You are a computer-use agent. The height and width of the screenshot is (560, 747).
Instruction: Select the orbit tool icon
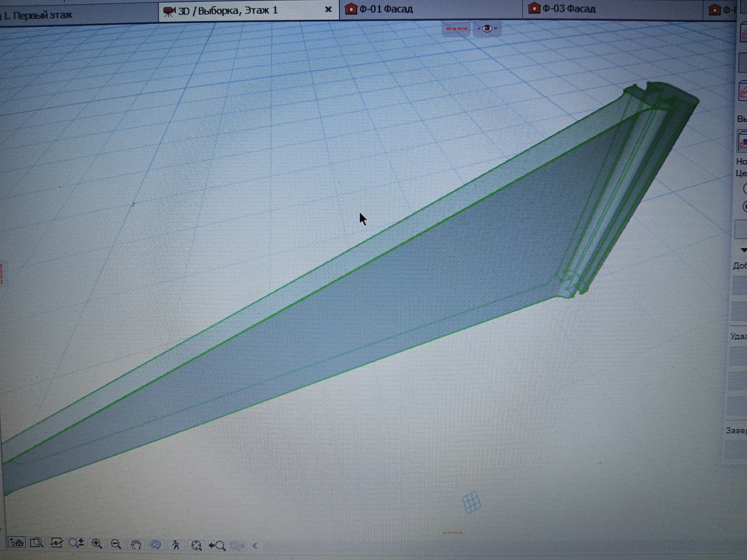coord(156,545)
